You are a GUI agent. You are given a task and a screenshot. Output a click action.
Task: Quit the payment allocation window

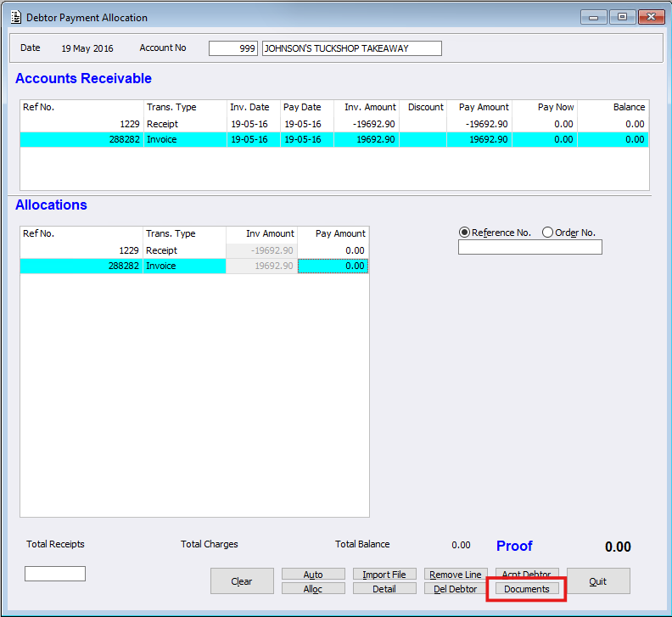pos(598,581)
